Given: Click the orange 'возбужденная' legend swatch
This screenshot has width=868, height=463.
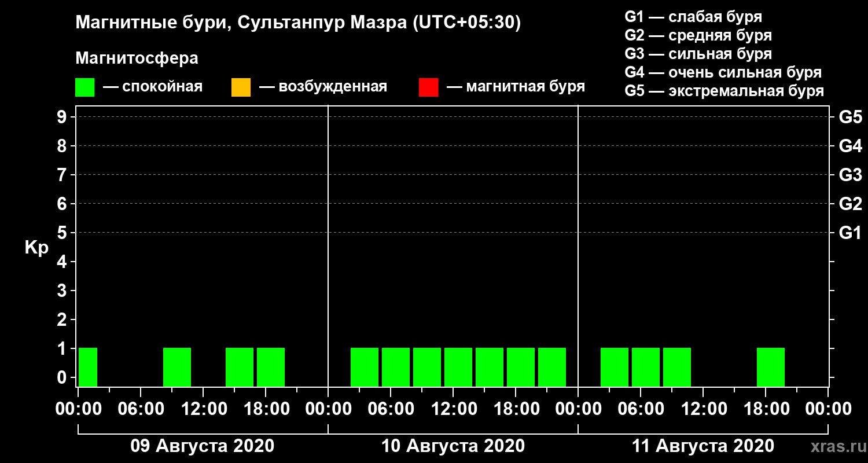Looking at the screenshot, I should point(241,87).
